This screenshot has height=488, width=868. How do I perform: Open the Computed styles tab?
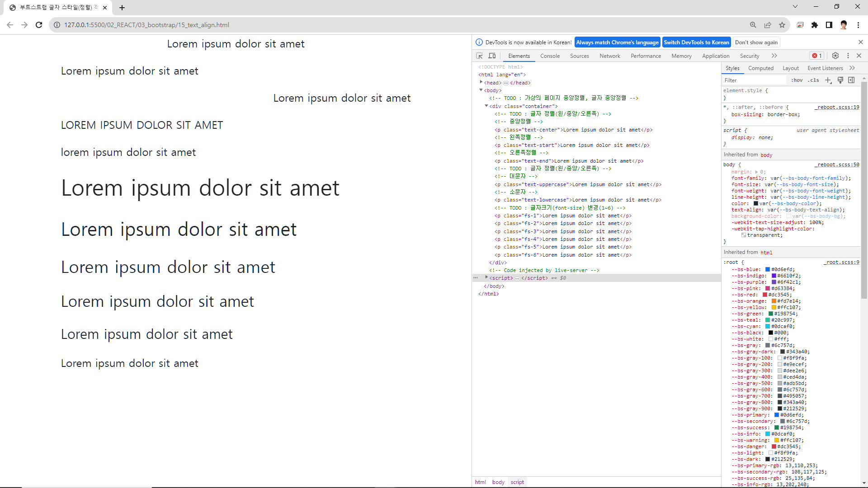[x=761, y=68]
